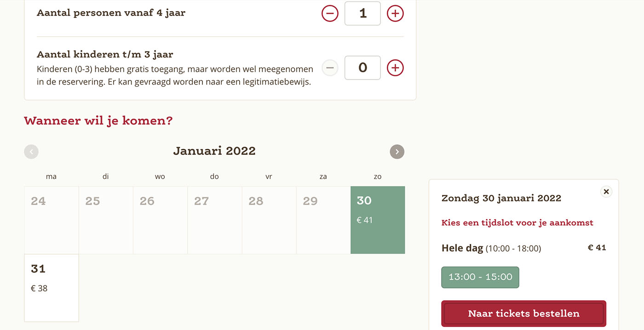Click unavailable date 29 in calendar
This screenshot has width=644, height=330.
tap(323, 220)
